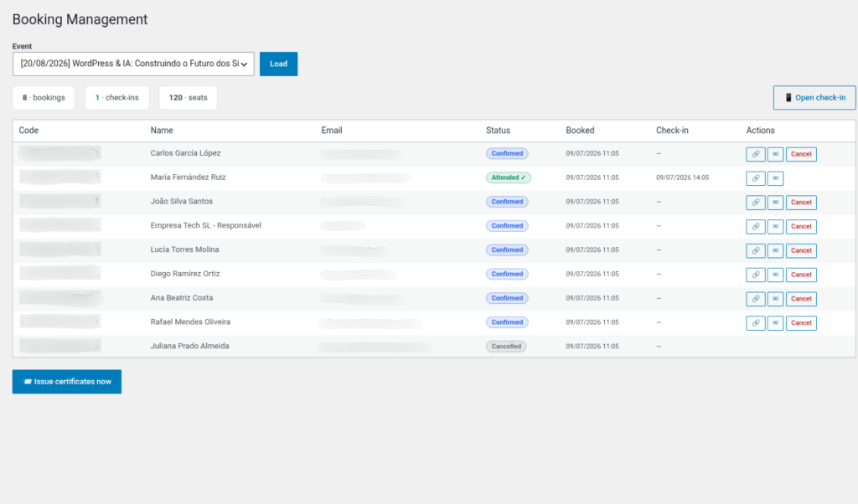
Task: Cancel Diego Ramírez Ortiz booking
Action: 801,275
